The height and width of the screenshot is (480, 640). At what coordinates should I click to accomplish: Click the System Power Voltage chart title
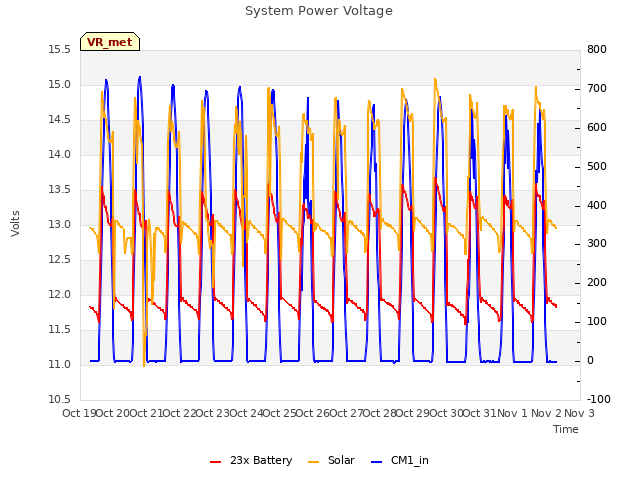point(319,11)
